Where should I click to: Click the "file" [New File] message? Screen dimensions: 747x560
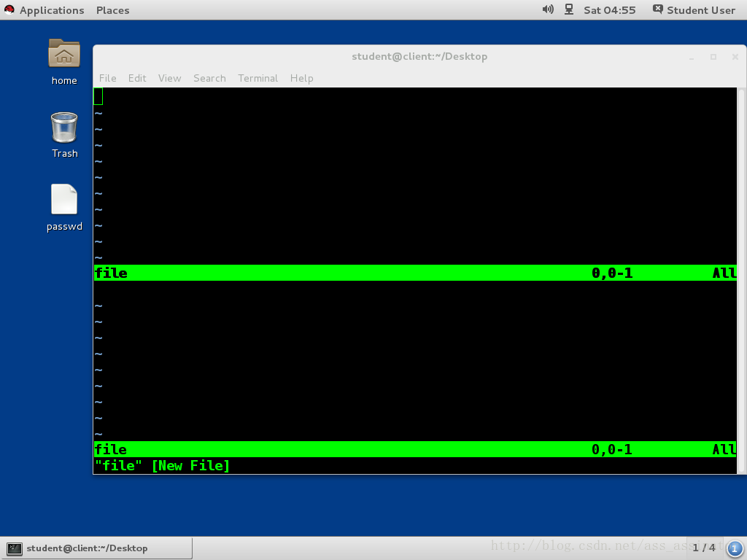point(162,466)
